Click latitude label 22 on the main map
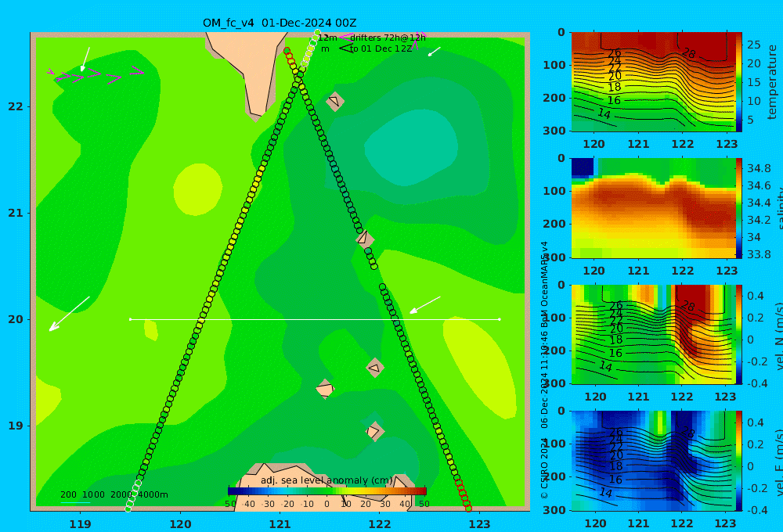 (x=16, y=107)
